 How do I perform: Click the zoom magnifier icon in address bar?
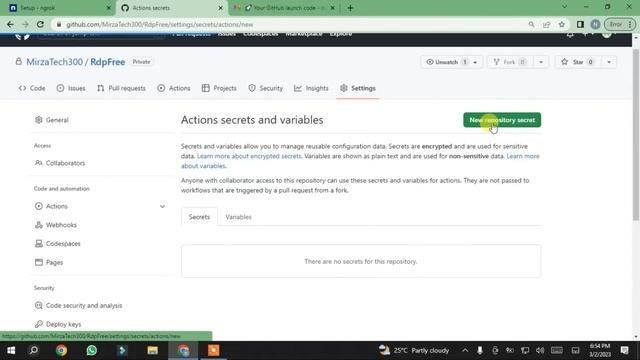click(531, 24)
